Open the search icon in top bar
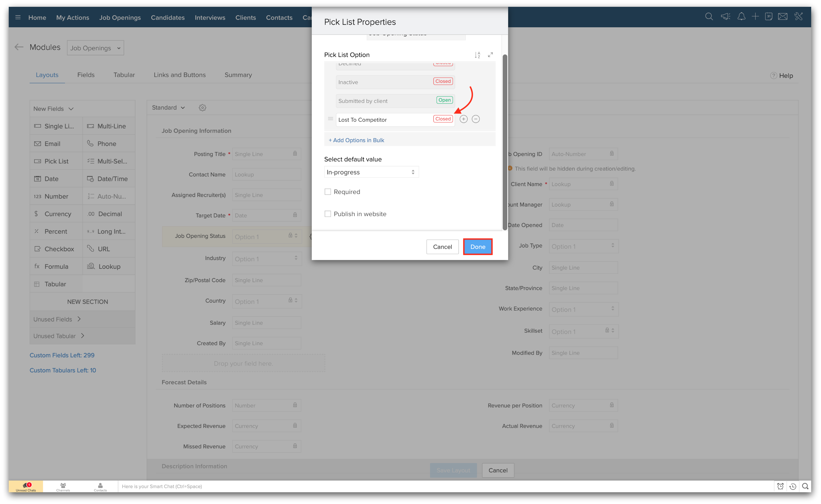Viewport: 821px width, 504px height. [709, 17]
